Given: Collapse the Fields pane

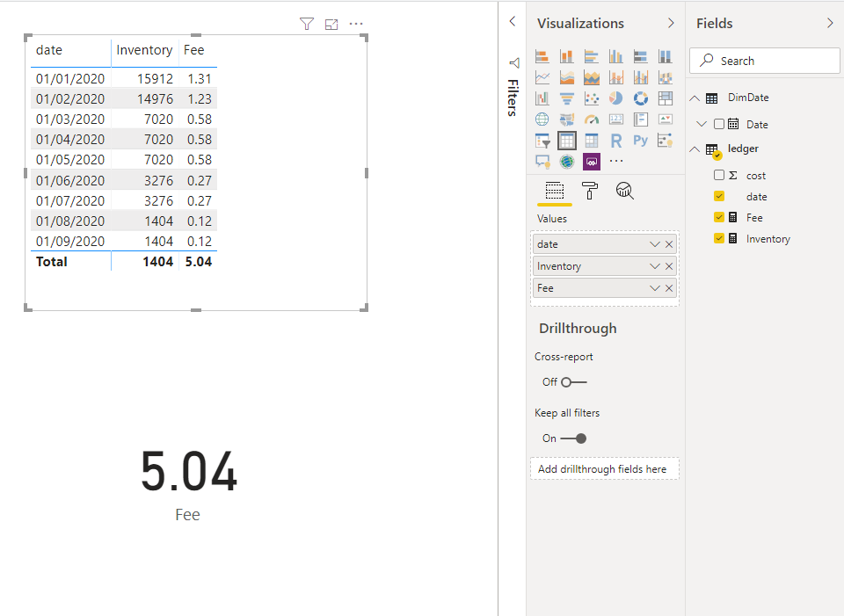Looking at the screenshot, I should [830, 23].
